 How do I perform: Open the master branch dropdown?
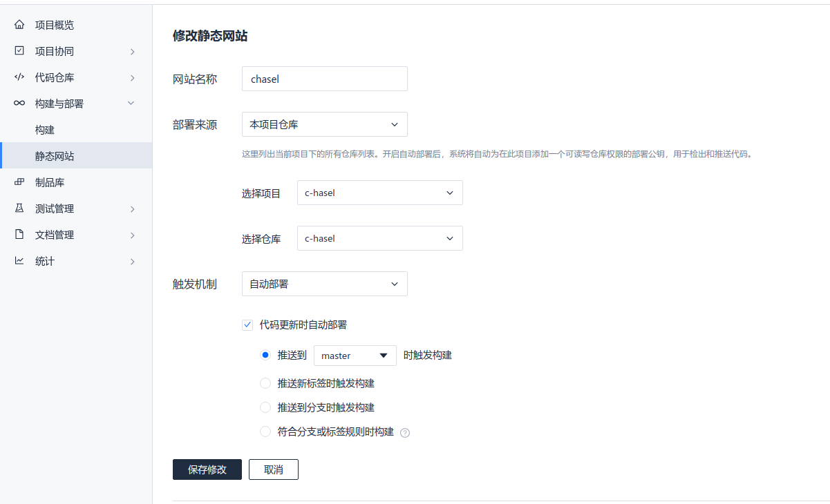[355, 356]
